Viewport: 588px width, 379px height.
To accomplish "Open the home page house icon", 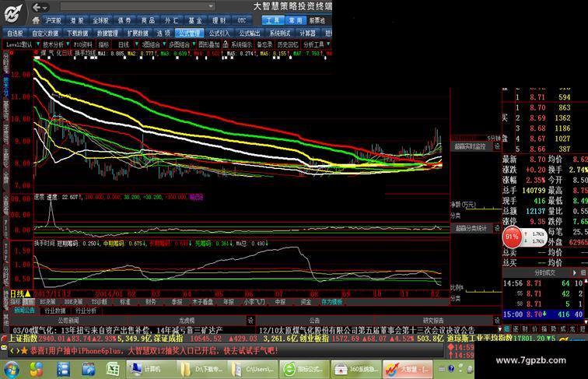I will 36,20.
